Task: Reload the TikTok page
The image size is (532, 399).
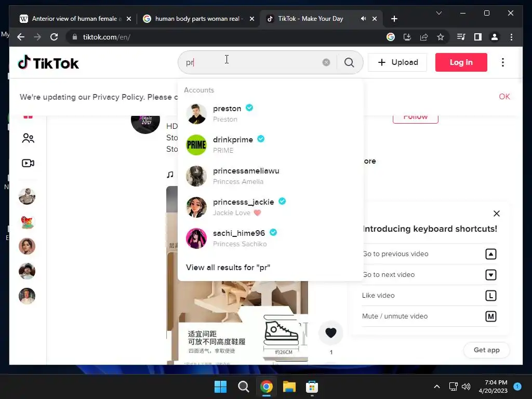Action: 54,37
